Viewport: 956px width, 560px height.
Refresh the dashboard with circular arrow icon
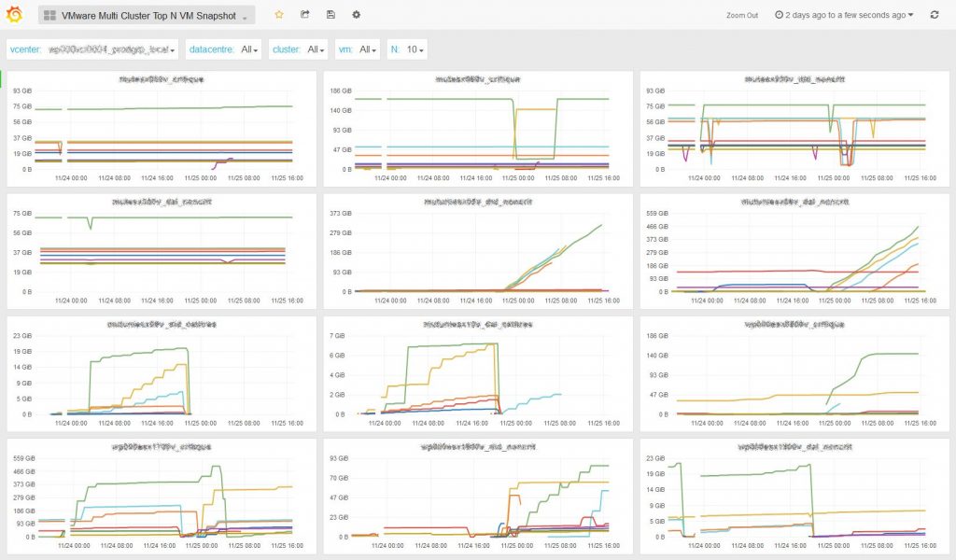click(934, 15)
